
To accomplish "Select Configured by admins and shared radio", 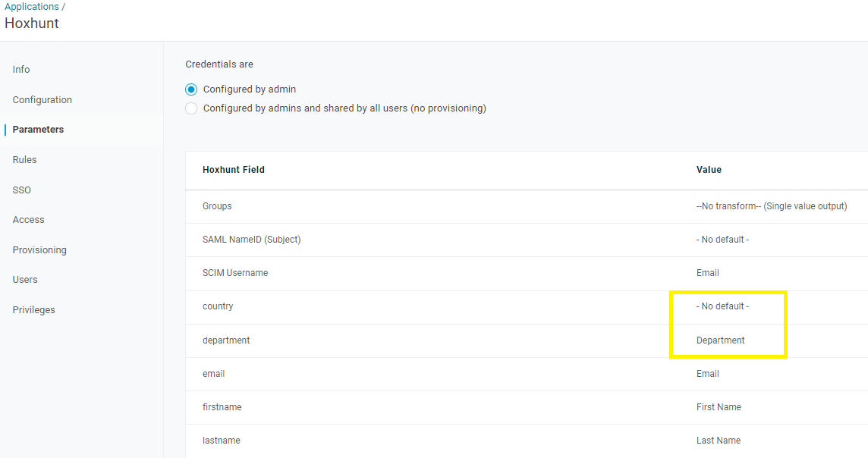I will coord(191,108).
